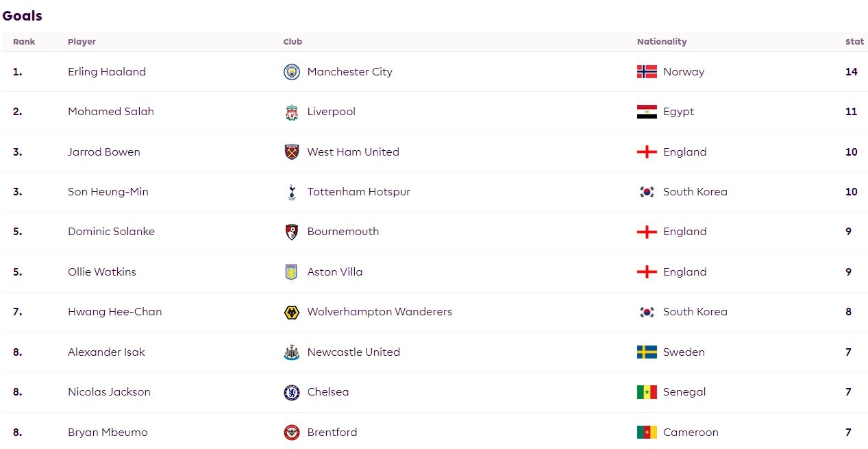868x449 pixels.
Task: Select Bryan Mbeumo's name
Action: pyautogui.click(x=108, y=433)
